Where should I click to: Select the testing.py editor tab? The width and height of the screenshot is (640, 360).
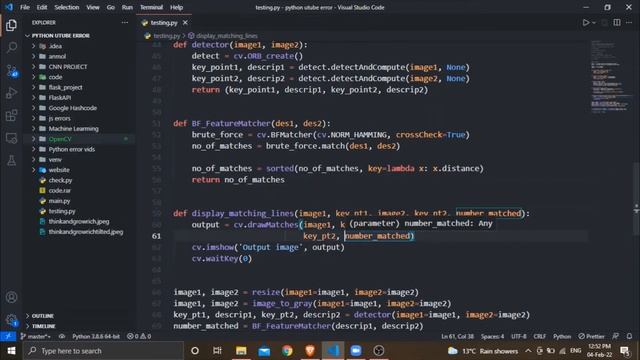point(164,23)
